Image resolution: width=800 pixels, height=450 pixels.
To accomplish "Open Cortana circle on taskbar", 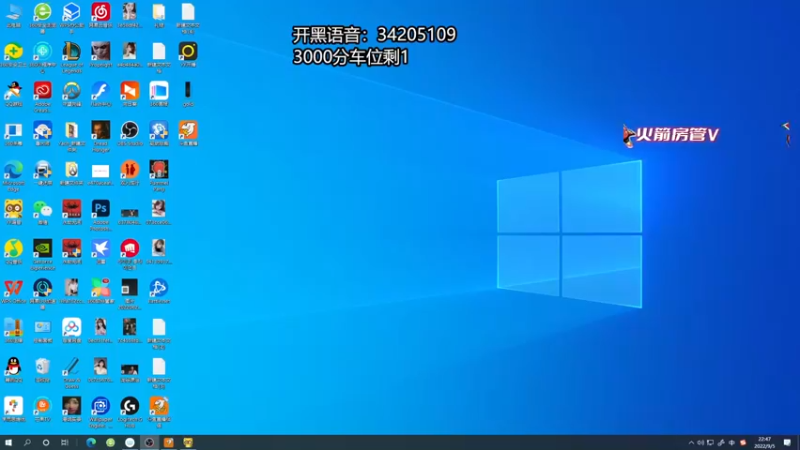I will point(46,442).
